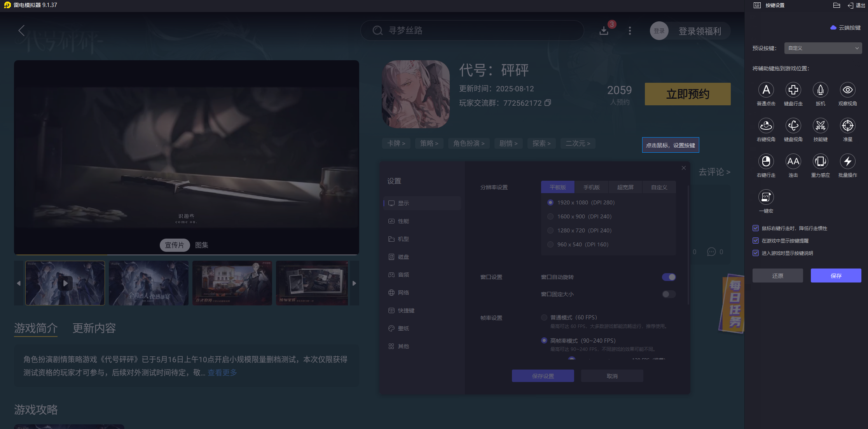Screen dimensions: 868x429
Task: Select the 准星 crosshair icon
Action: (x=847, y=126)
